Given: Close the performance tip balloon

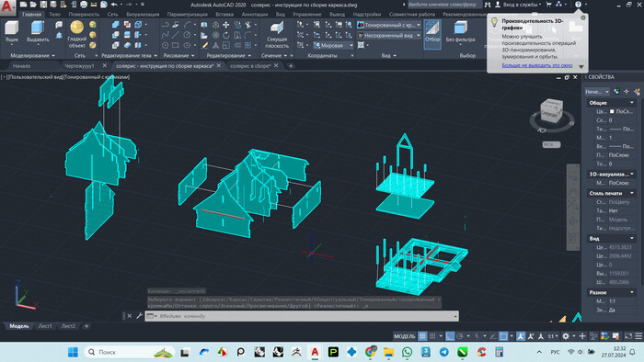Looking at the screenshot, I should pos(583,18).
